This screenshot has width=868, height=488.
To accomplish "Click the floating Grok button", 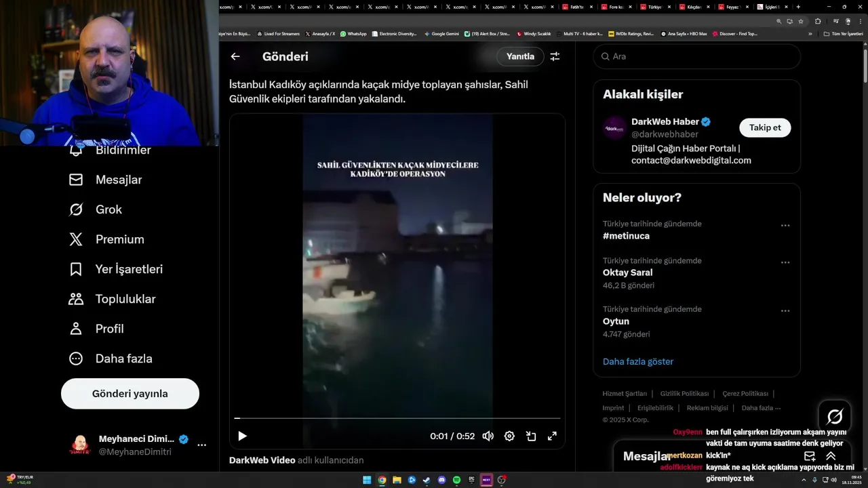I will [x=835, y=417].
